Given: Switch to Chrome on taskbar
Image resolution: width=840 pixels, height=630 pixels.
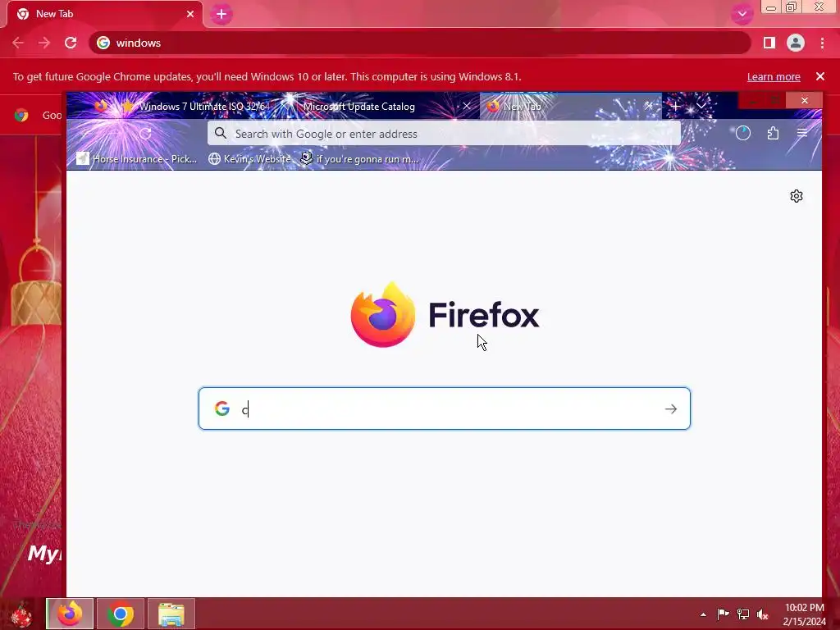Looking at the screenshot, I should (x=121, y=614).
